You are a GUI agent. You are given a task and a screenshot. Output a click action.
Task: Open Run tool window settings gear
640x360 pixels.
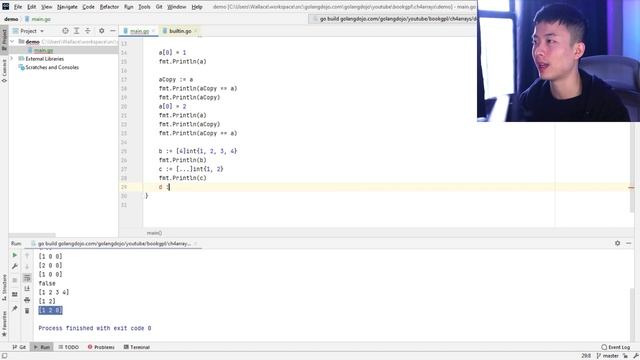[x=618, y=243]
